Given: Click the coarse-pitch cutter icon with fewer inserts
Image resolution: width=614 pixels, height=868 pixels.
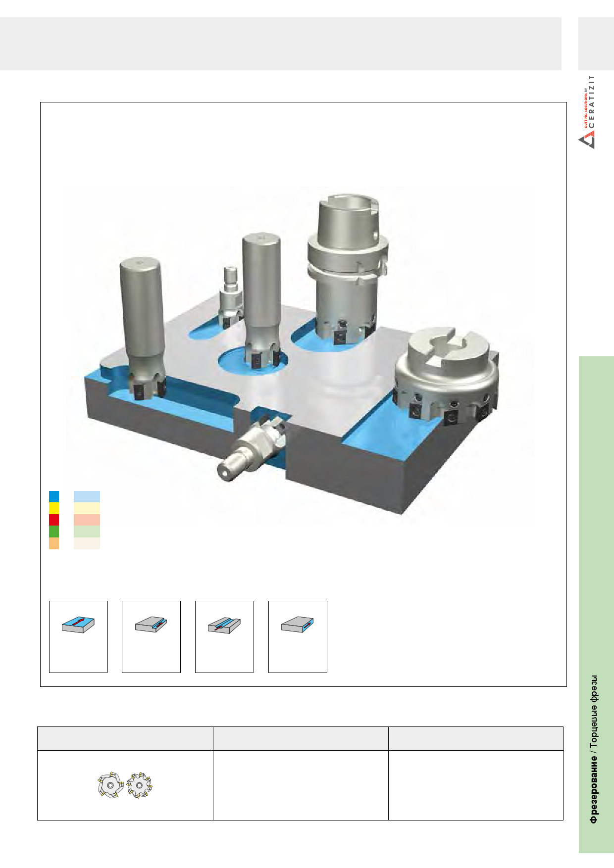Looking at the screenshot, I should click(110, 785).
